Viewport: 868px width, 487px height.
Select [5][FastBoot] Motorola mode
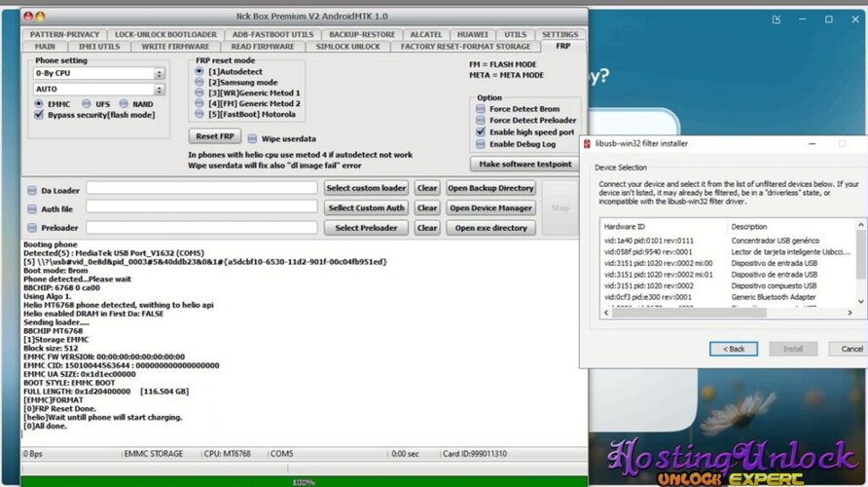pyautogui.click(x=199, y=114)
